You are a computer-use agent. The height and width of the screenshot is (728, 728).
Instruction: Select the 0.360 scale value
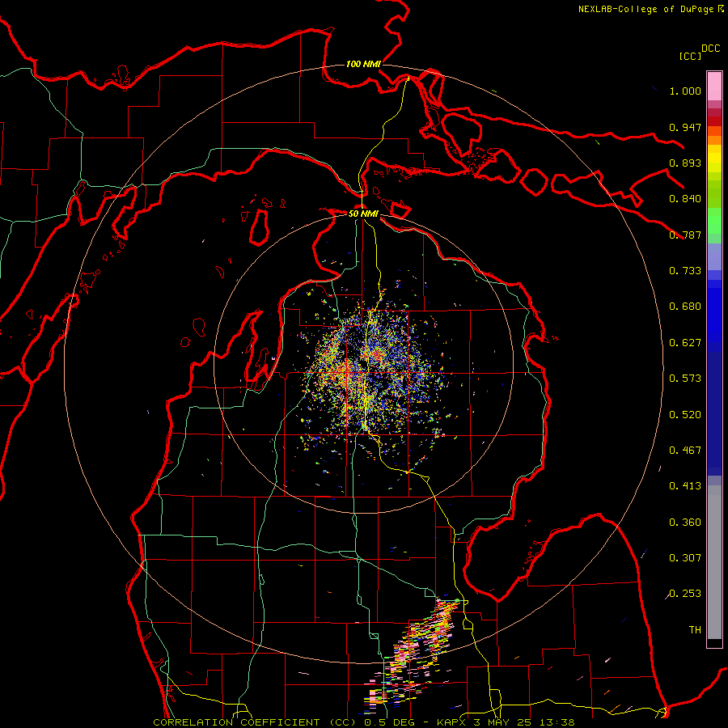tap(685, 523)
